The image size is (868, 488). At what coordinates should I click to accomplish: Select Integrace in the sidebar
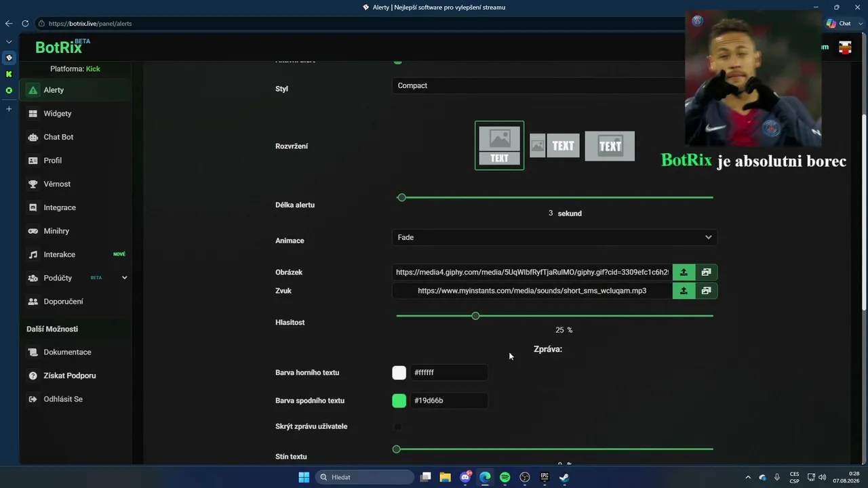click(76, 207)
